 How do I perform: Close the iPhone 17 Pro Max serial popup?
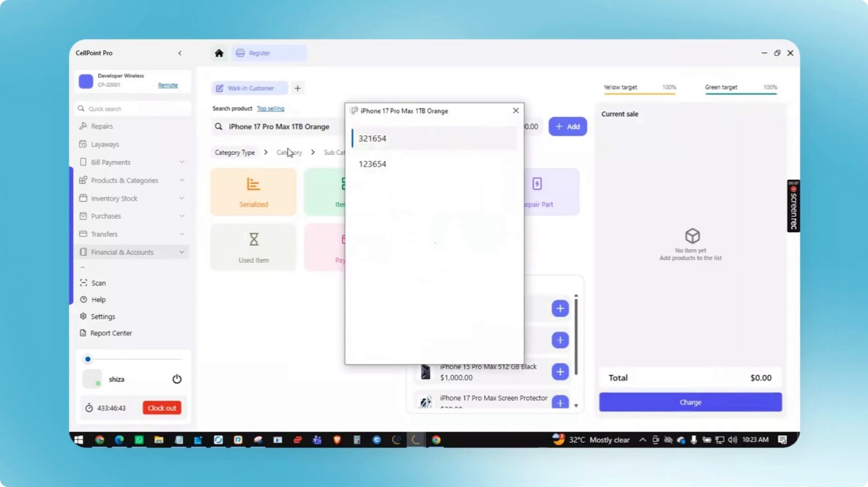[516, 111]
